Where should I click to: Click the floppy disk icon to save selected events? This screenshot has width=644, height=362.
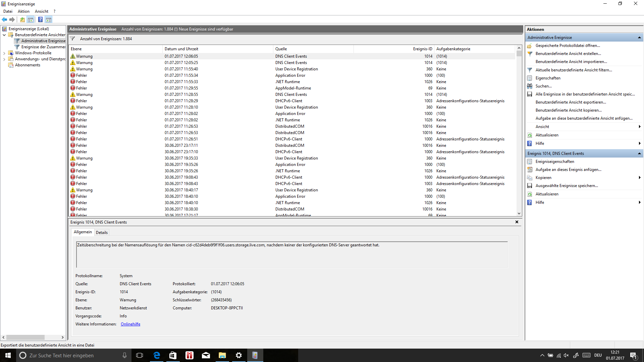[530, 186]
